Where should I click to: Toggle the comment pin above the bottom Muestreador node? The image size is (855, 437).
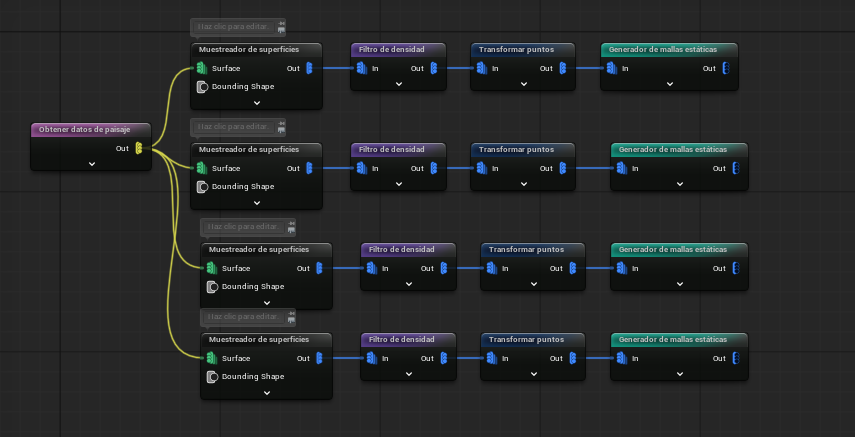click(291, 317)
